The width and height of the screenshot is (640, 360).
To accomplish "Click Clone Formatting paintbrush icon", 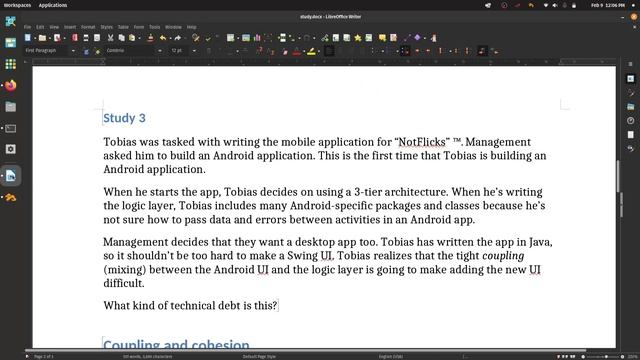I will point(150,38).
